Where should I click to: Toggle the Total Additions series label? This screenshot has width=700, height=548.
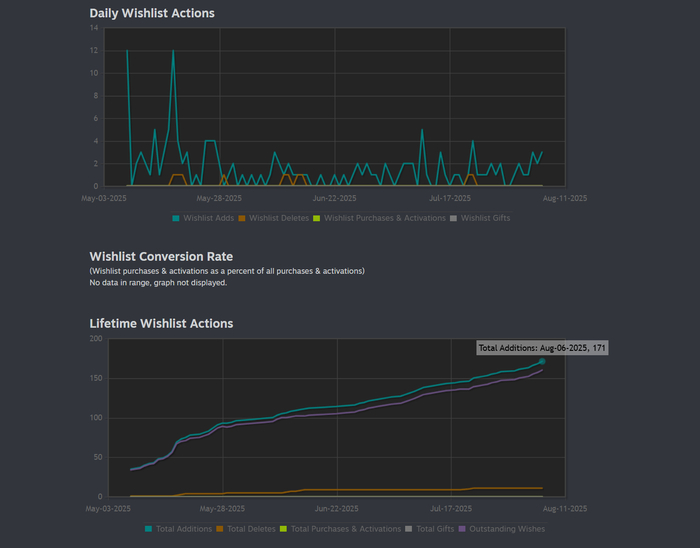183,528
